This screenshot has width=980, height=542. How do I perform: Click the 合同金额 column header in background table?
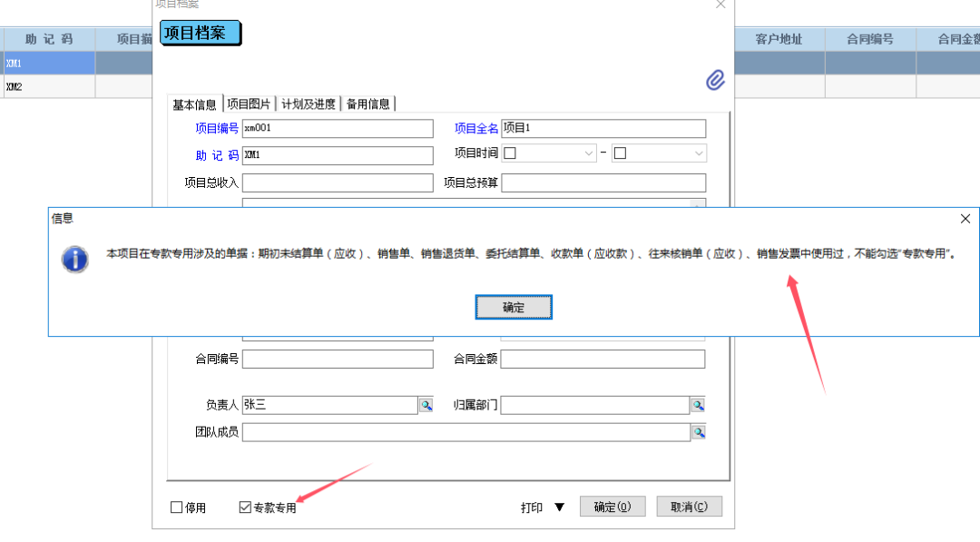[949, 39]
